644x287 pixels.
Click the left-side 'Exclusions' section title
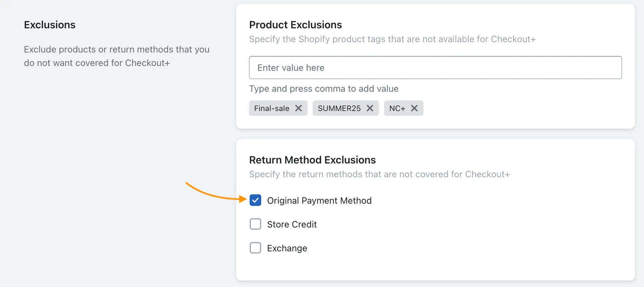coord(50,25)
